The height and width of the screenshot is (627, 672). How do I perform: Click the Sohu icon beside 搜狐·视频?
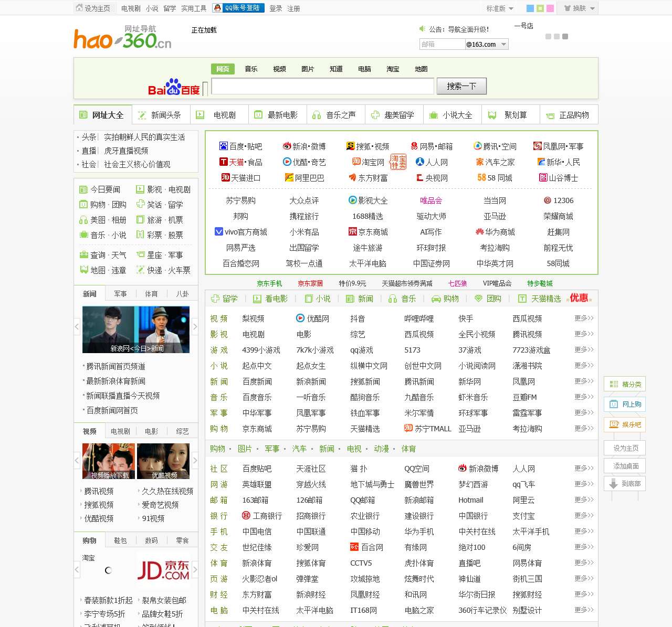click(x=351, y=146)
